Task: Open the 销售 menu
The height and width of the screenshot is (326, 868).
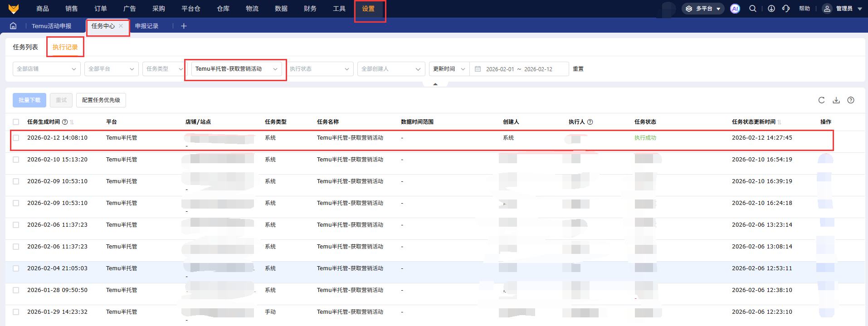Action: tap(72, 9)
